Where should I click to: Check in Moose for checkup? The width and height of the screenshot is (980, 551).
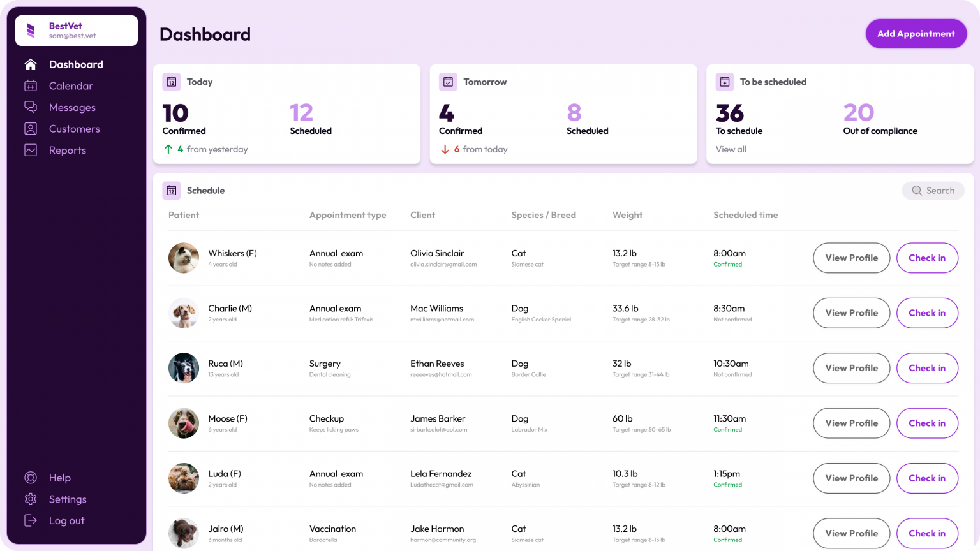click(927, 423)
